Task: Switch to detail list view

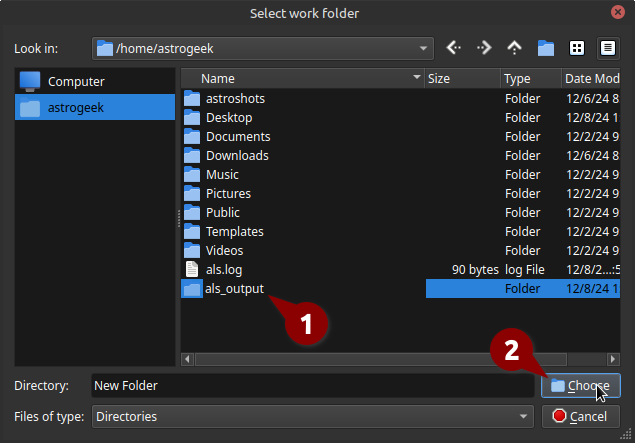Action: (x=607, y=48)
